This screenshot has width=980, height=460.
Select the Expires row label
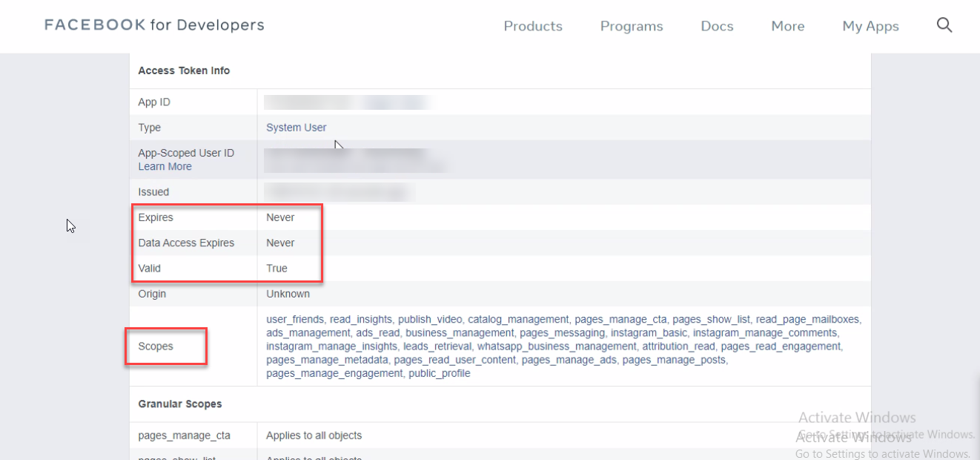[156, 217]
